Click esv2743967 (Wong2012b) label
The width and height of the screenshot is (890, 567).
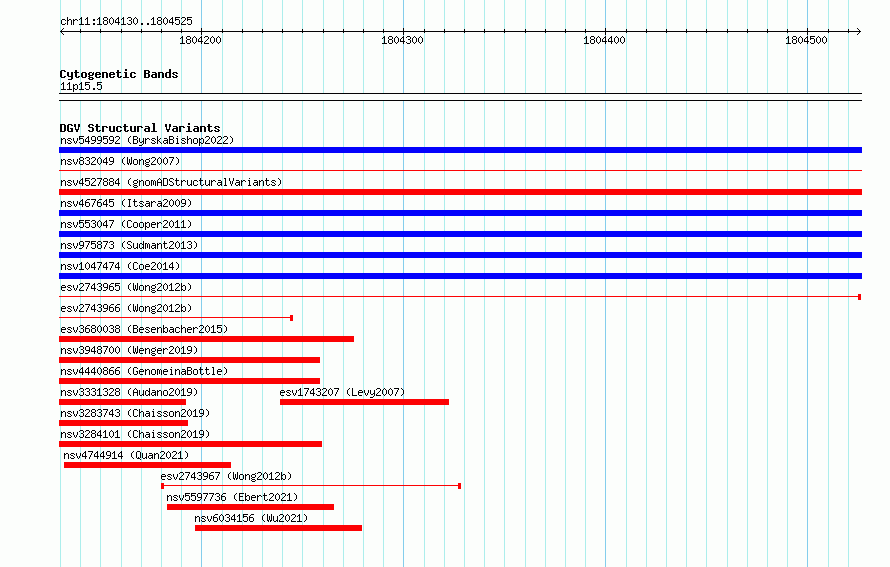click(x=226, y=476)
